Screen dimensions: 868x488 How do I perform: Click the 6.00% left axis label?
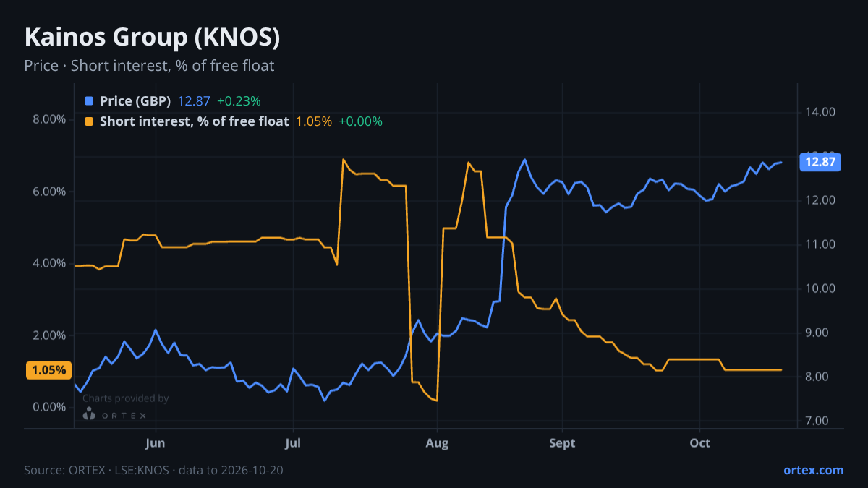click(49, 192)
